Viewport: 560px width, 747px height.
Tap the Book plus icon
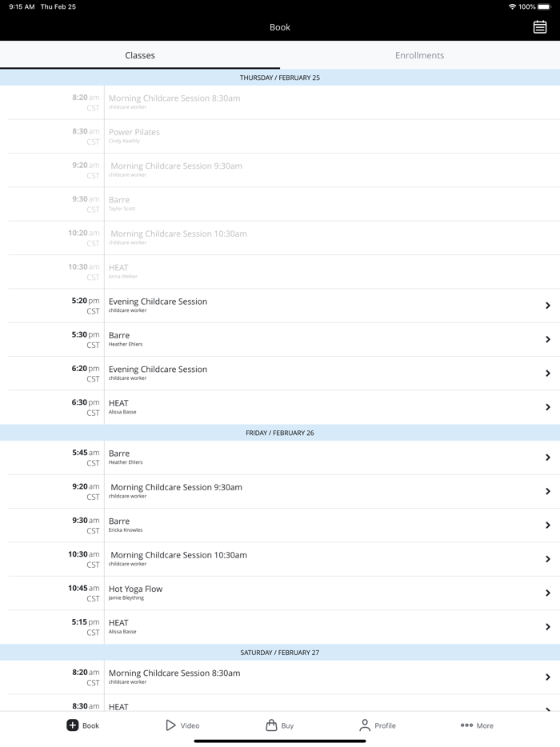tap(72, 725)
